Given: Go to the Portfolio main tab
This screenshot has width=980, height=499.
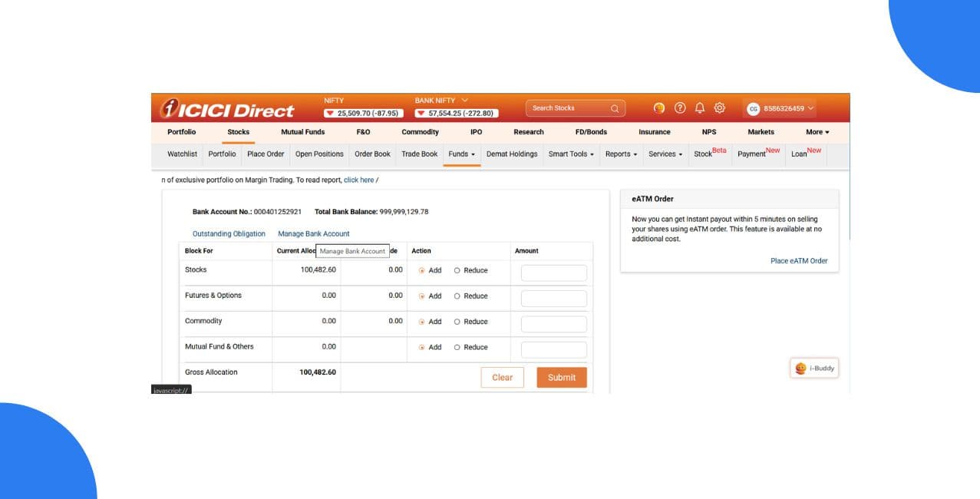Looking at the screenshot, I should 182,132.
